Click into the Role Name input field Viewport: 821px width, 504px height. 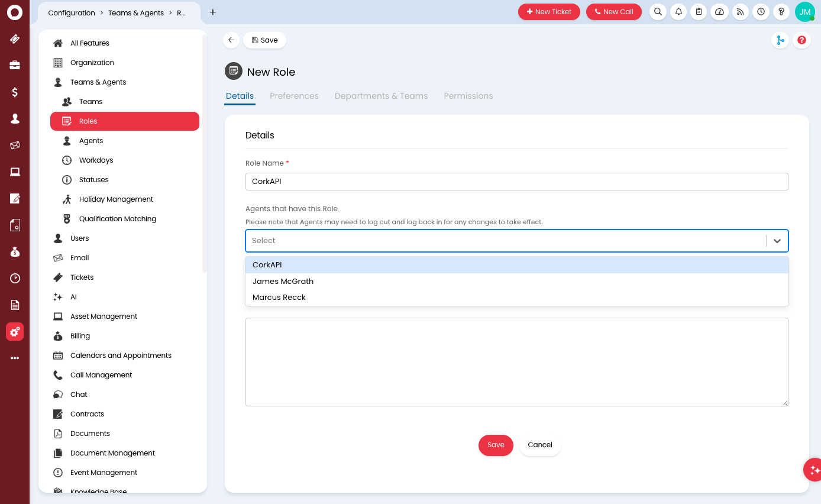pos(516,182)
